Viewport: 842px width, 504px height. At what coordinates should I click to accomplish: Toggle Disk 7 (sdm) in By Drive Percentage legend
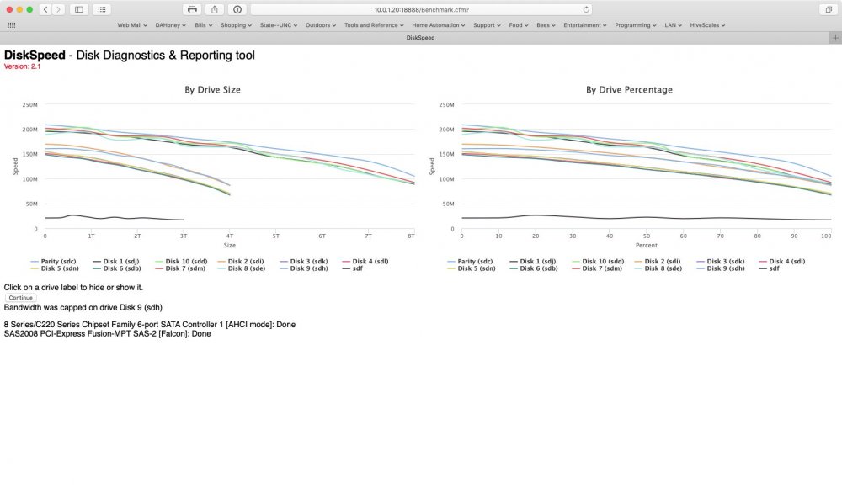point(597,268)
